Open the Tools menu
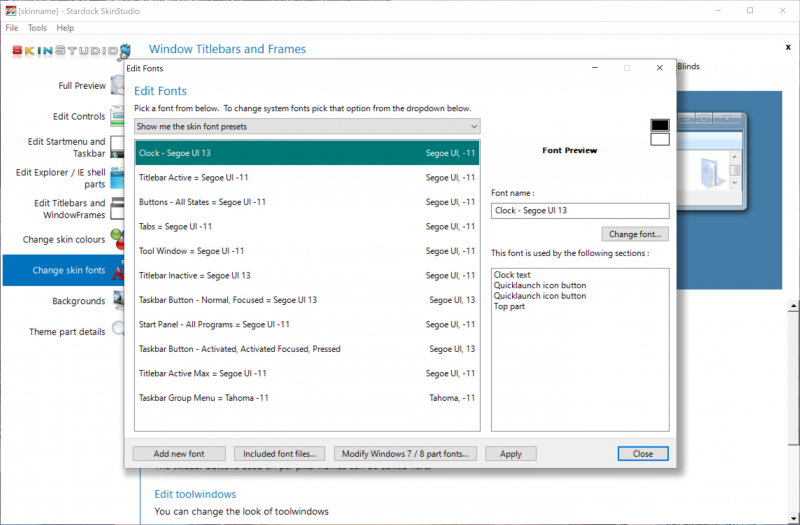Image resolution: width=800 pixels, height=525 pixels. point(38,28)
